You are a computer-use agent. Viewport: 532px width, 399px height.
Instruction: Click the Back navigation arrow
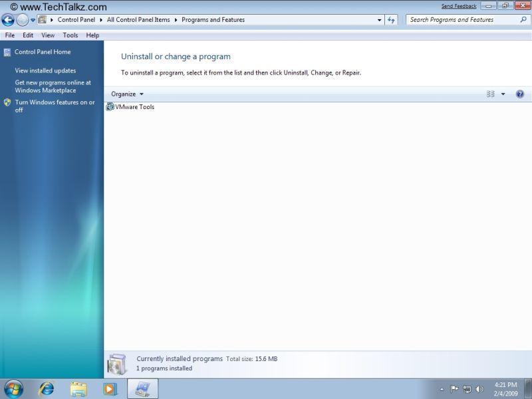pos(9,19)
